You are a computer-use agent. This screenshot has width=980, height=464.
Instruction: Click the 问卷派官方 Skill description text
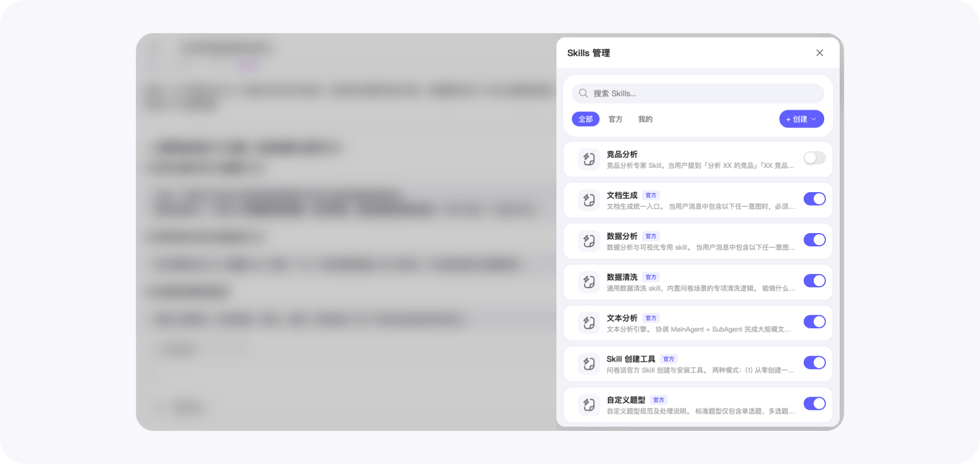[x=700, y=370]
